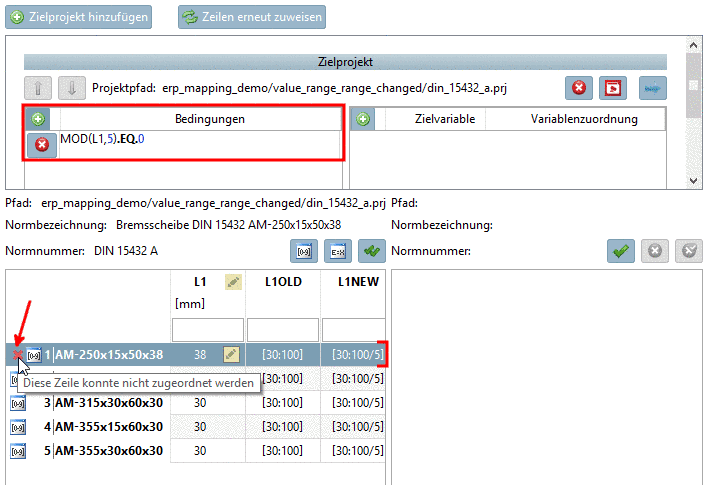Click the L1NEW column header
This screenshot has width=708, height=485.
pos(359,282)
